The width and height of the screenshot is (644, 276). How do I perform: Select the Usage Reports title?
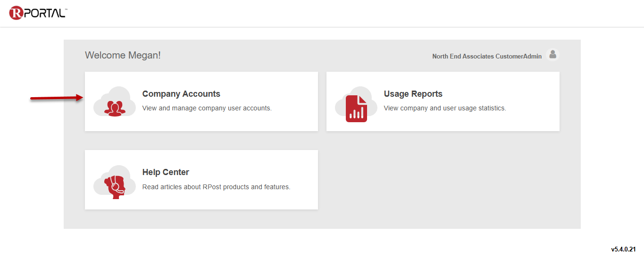(x=413, y=94)
